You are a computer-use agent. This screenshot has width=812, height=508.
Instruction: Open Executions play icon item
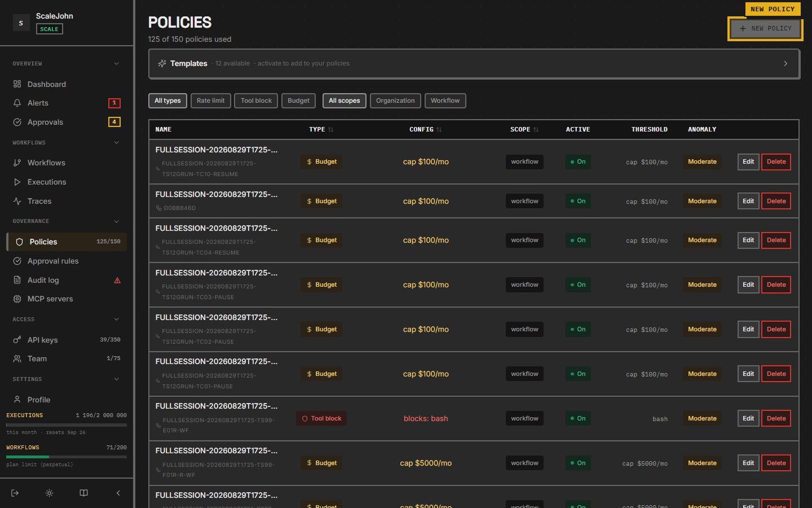pyautogui.click(x=67, y=182)
